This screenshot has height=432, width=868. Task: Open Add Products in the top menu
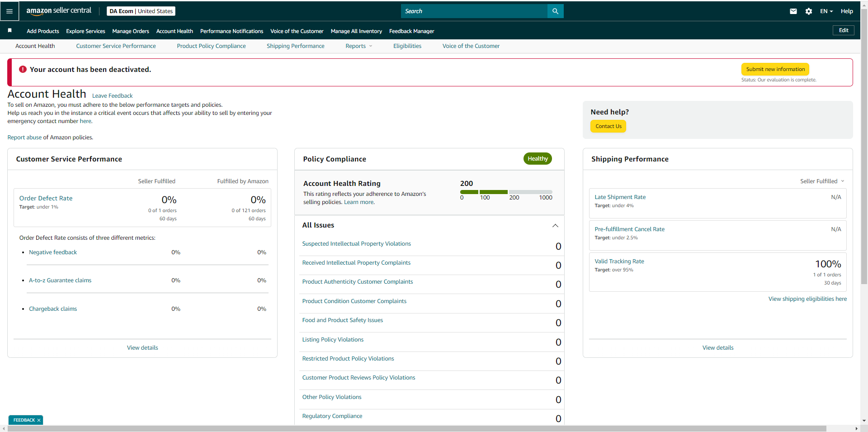tap(43, 31)
